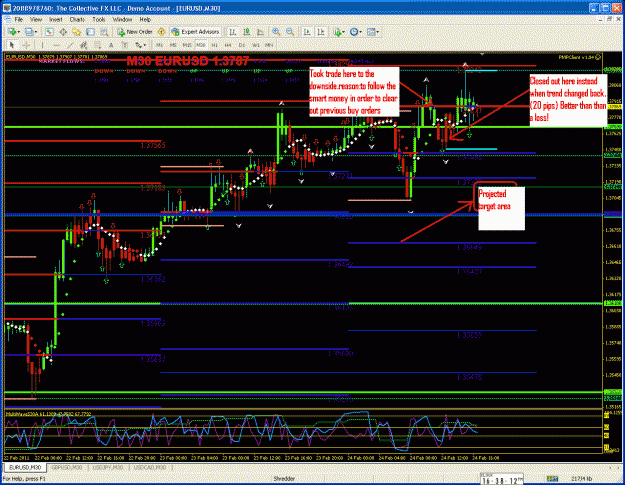Switch to USDCAD,M30 chart tab
The image size is (625, 485).
(149, 467)
